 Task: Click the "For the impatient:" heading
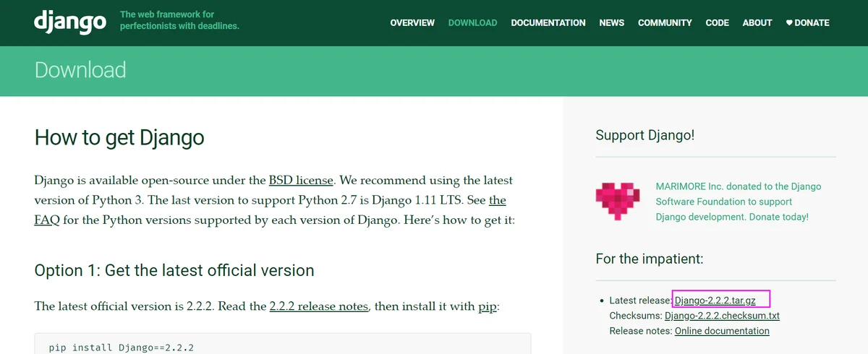pos(650,259)
